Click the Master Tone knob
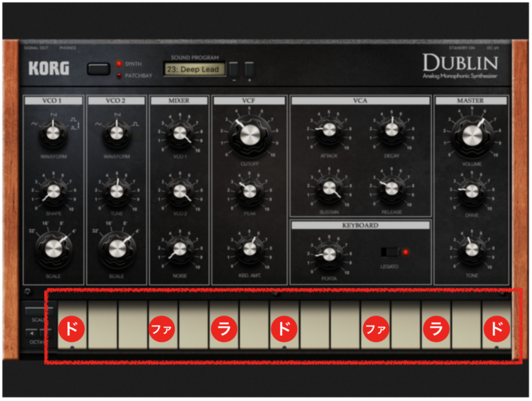532x401 pixels. pyautogui.click(x=472, y=250)
